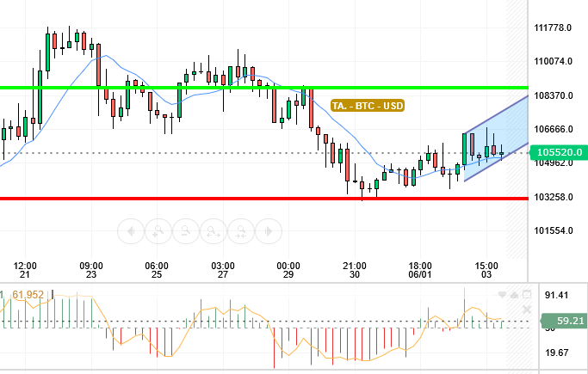Screen dimensions: 588x374
Task: Move the indicator pane down
Action: [502, 295]
